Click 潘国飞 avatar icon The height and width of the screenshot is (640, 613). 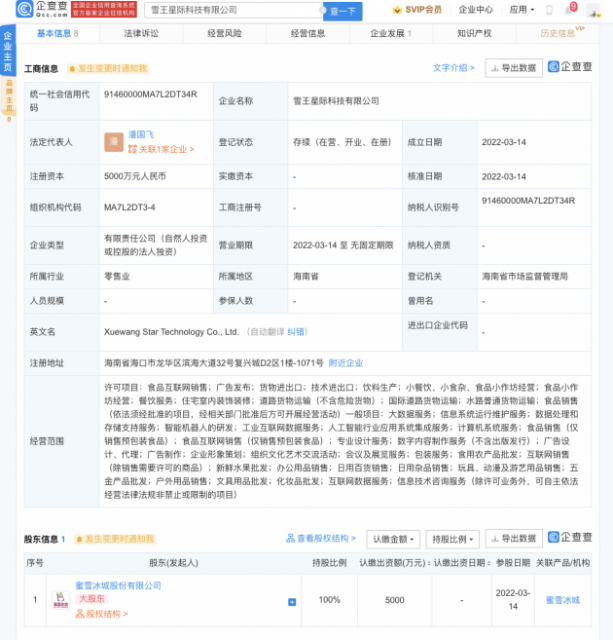tap(114, 142)
